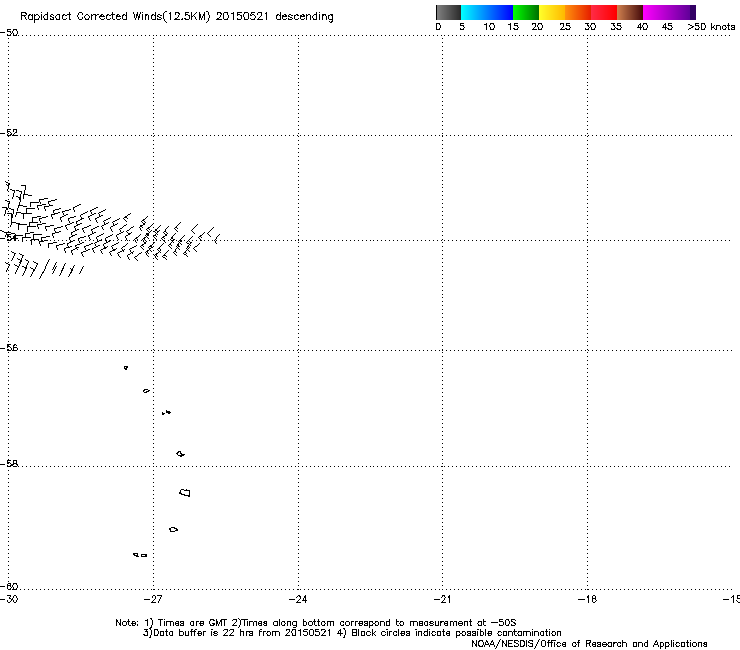The width and height of the screenshot is (740, 650).
Task: Click the -30 longitude axis label
Action: pos(9,599)
